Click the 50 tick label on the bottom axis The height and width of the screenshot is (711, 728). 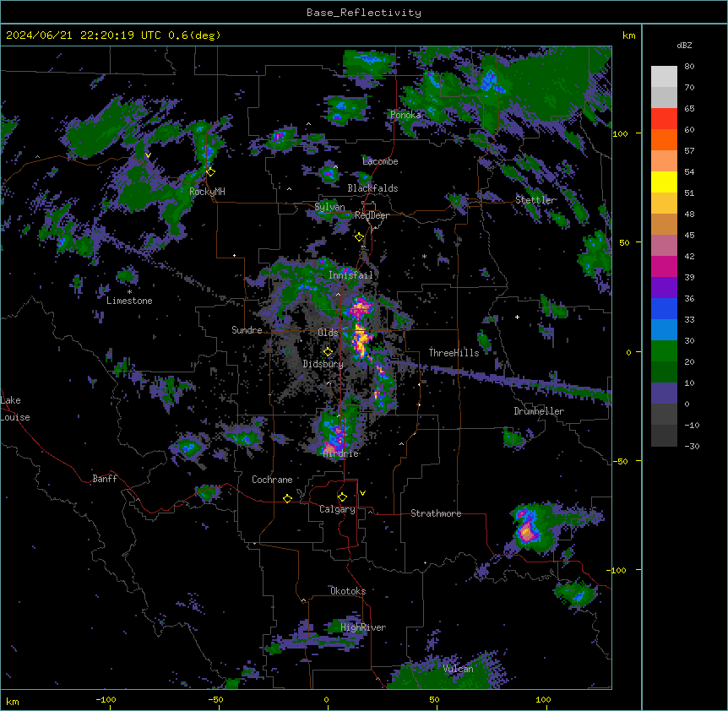point(434,699)
